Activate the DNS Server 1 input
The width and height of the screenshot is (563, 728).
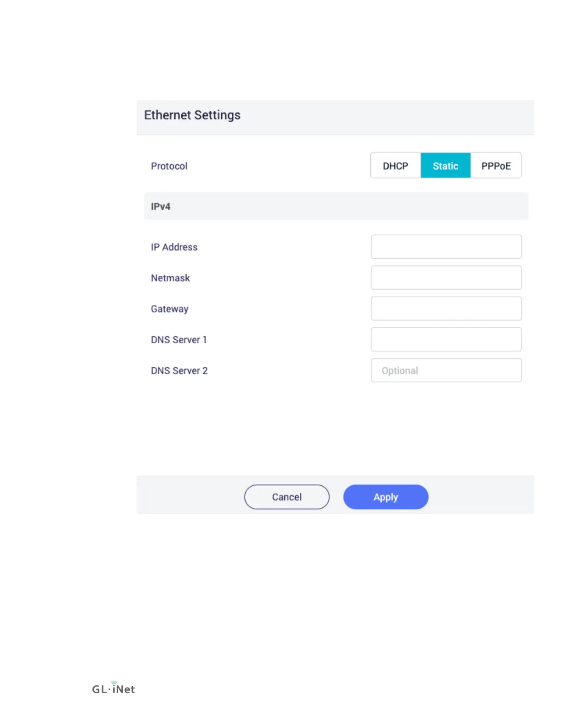(446, 339)
